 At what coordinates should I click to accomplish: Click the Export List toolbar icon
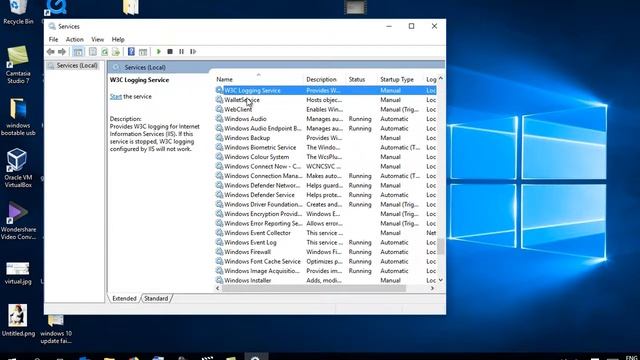coord(116,52)
